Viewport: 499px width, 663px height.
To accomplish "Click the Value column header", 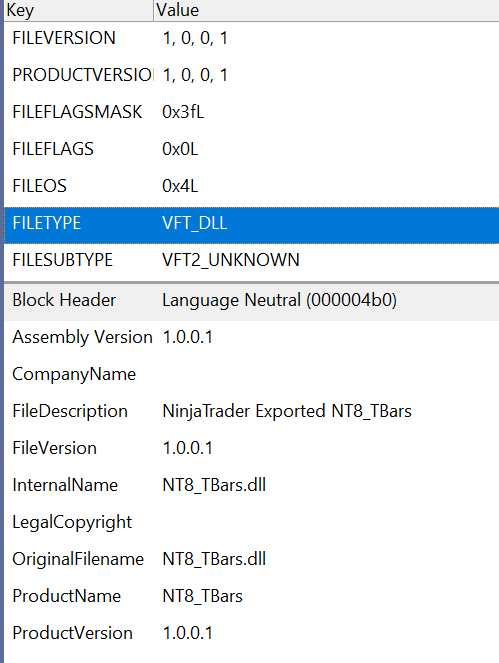I will click(x=326, y=10).
